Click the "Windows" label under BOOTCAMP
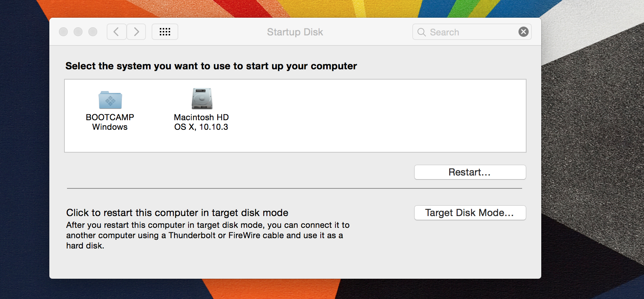644x299 pixels. click(110, 127)
